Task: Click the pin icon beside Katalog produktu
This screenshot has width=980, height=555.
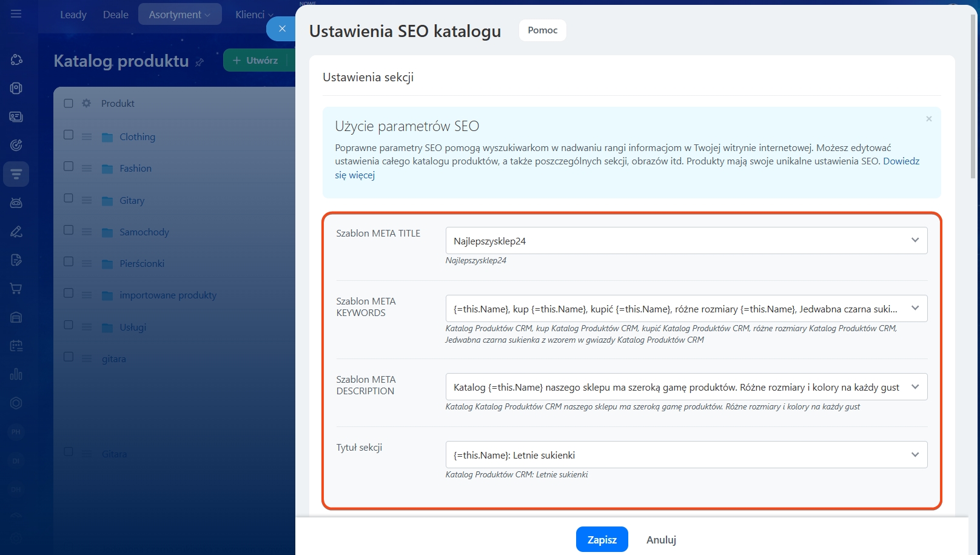Action: tap(200, 62)
